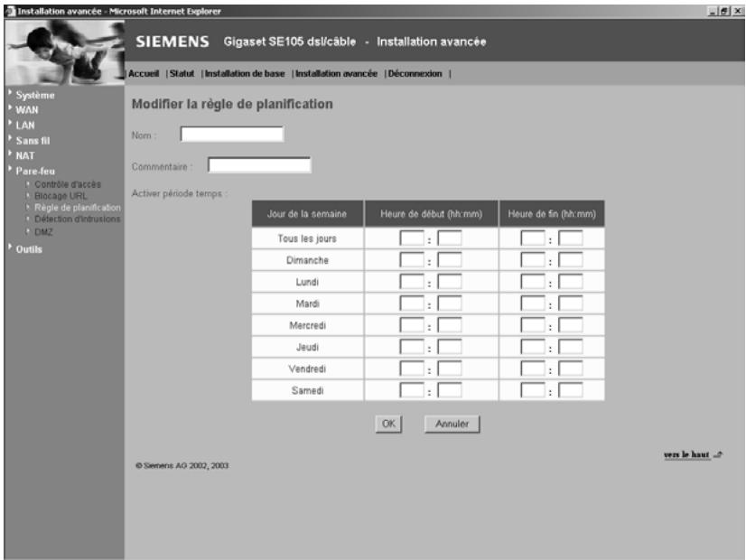Expand the Système sidebar section
This screenshot has width=746, height=560.
point(34,95)
